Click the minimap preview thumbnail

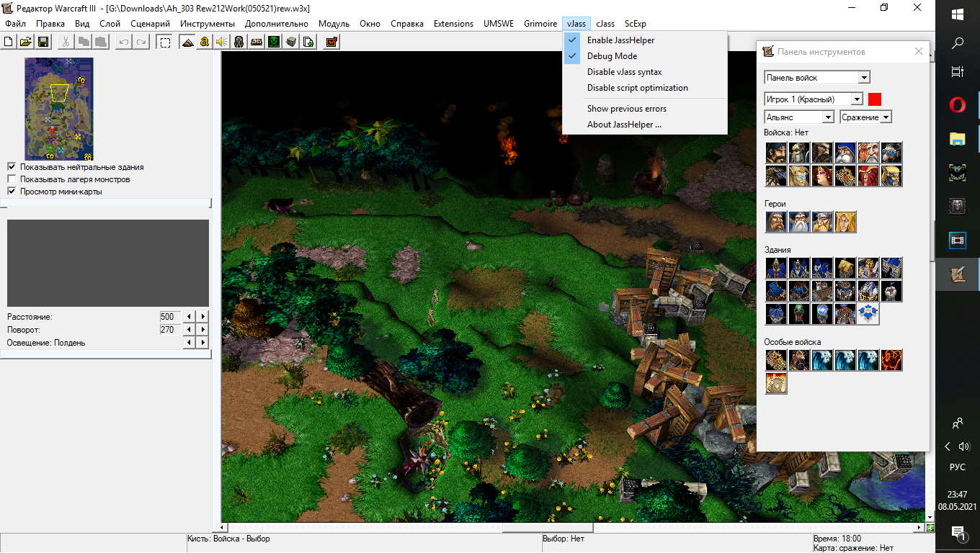tap(59, 109)
